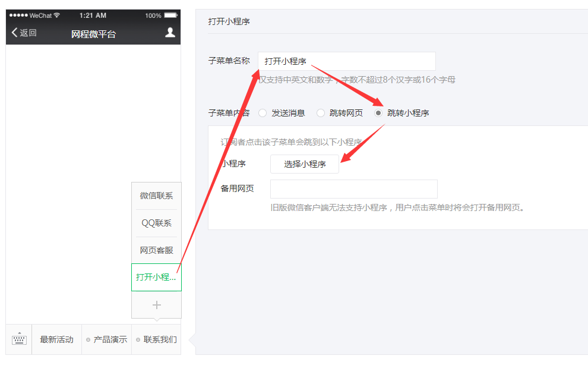588x365 pixels.
Task: Focus the 备用网页 input field
Action: (354, 189)
